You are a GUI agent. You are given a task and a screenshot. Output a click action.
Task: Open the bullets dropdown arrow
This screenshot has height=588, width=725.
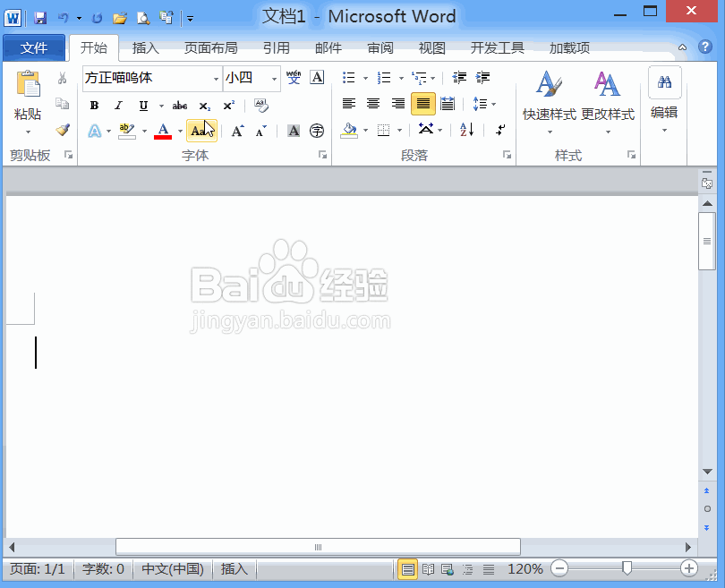tap(365, 78)
